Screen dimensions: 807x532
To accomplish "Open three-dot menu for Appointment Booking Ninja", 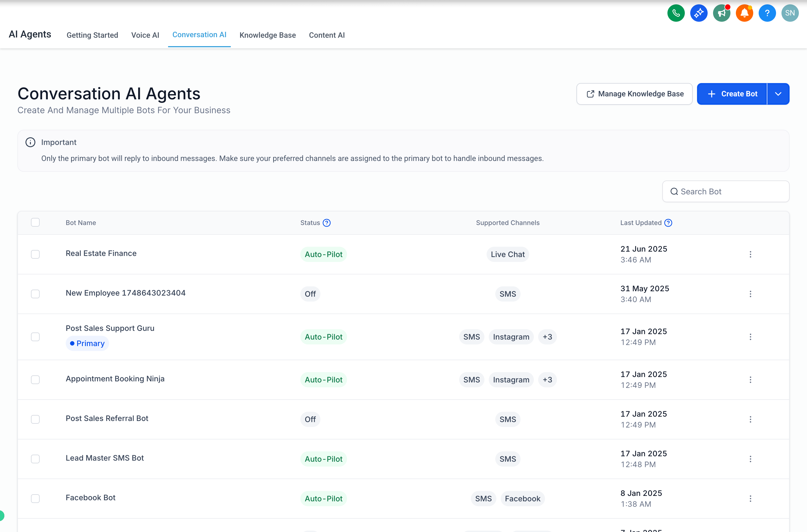I will (x=750, y=380).
